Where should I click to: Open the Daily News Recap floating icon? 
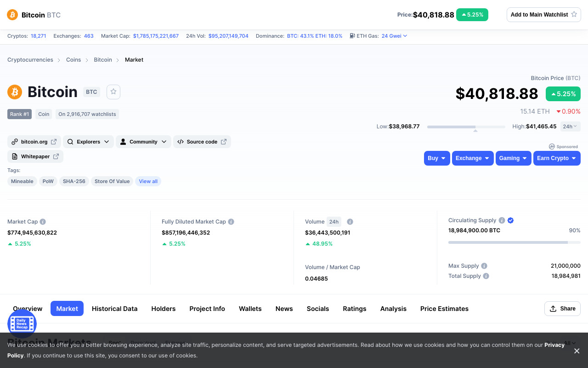22,324
